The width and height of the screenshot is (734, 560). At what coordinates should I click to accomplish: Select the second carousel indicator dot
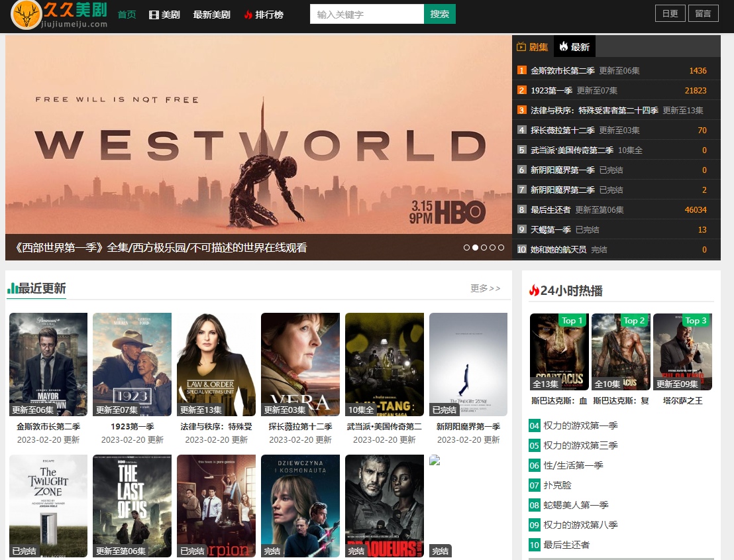tap(475, 247)
